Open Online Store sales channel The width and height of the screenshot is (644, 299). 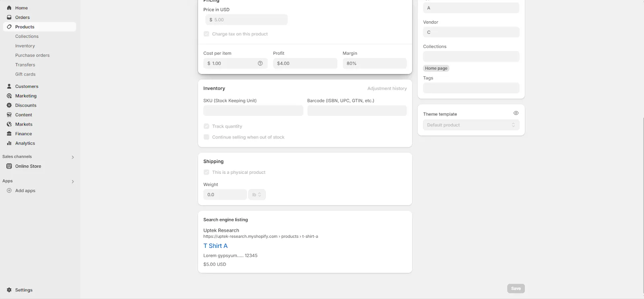pos(39,166)
